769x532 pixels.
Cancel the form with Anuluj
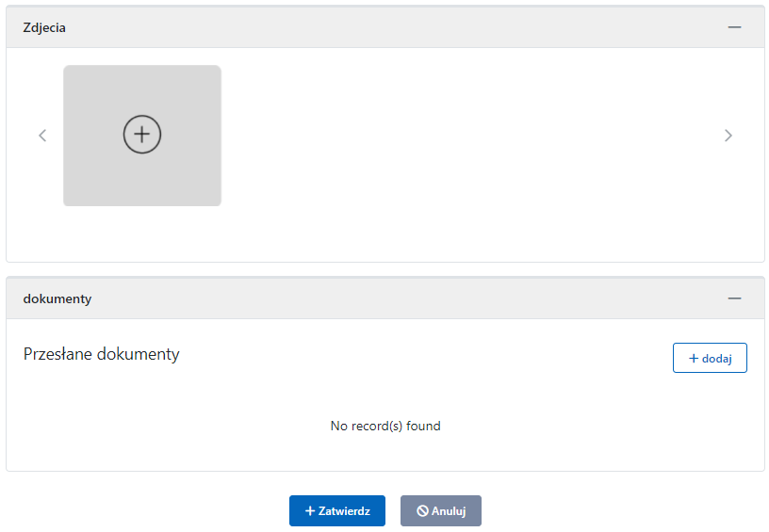point(441,510)
